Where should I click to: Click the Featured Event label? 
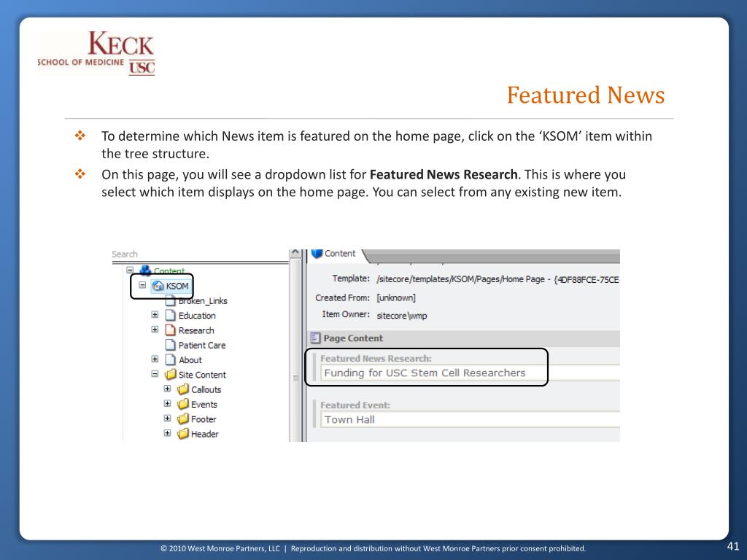tap(355, 405)
